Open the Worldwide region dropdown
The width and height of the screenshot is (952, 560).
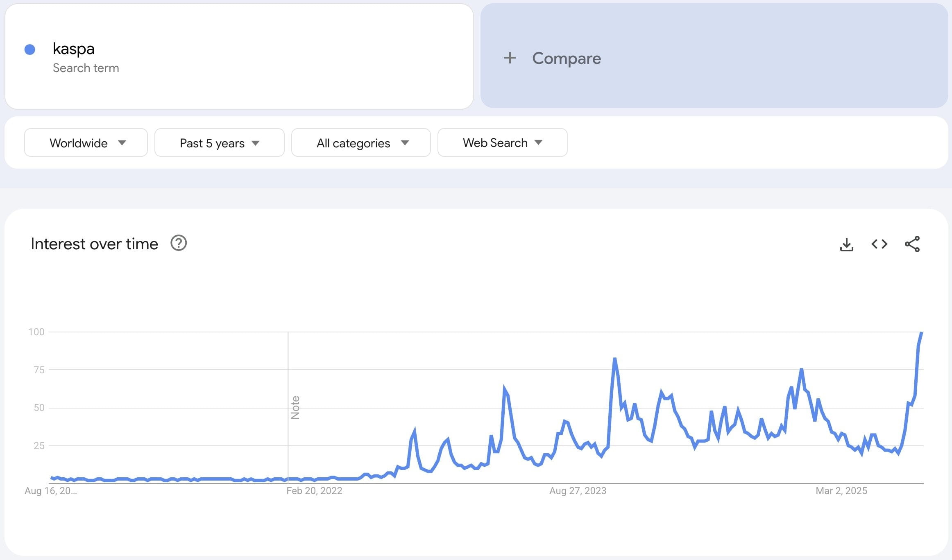(x=86, y=143)
